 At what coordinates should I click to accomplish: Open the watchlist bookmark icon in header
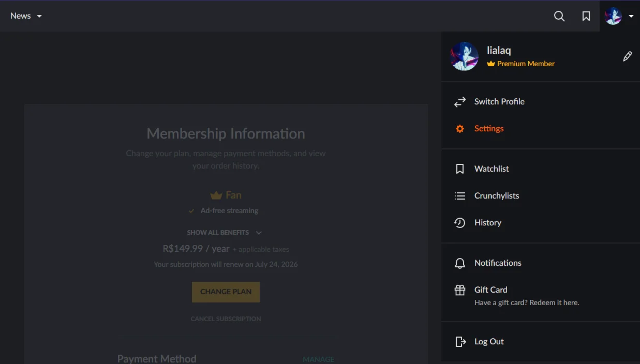tap(586, 16)
